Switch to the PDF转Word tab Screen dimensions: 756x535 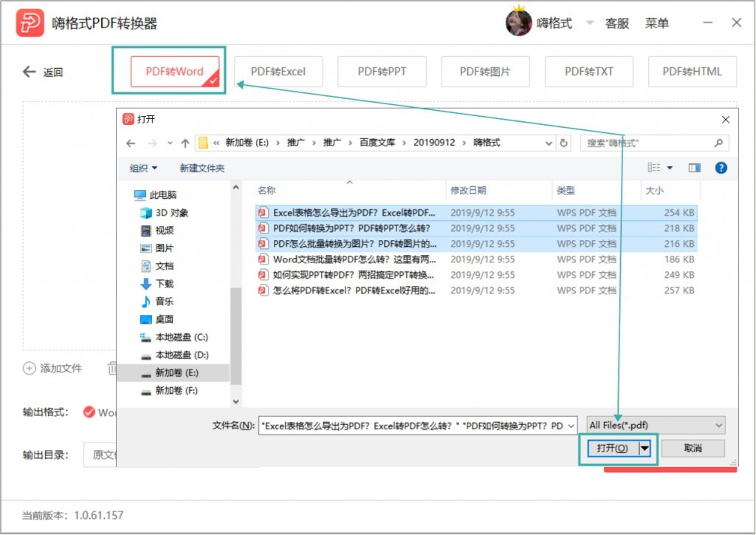click(174, 72)
